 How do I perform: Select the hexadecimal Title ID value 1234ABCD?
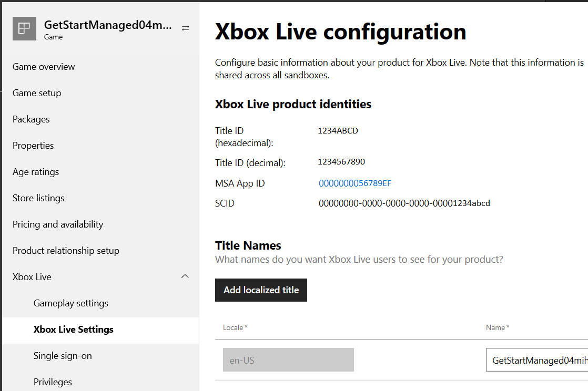[338, 130]
